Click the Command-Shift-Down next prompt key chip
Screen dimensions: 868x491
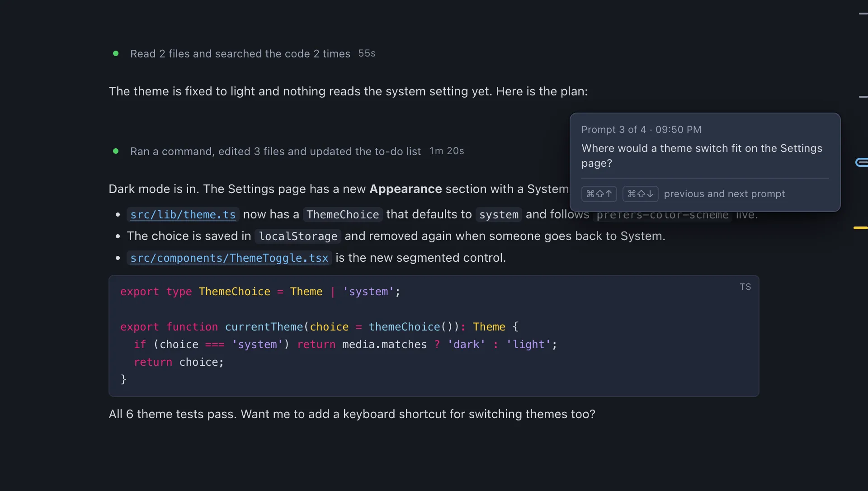(640, 194)
